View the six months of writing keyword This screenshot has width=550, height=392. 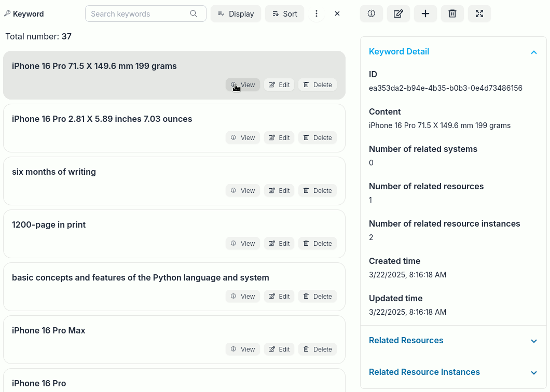click(243, 191)
